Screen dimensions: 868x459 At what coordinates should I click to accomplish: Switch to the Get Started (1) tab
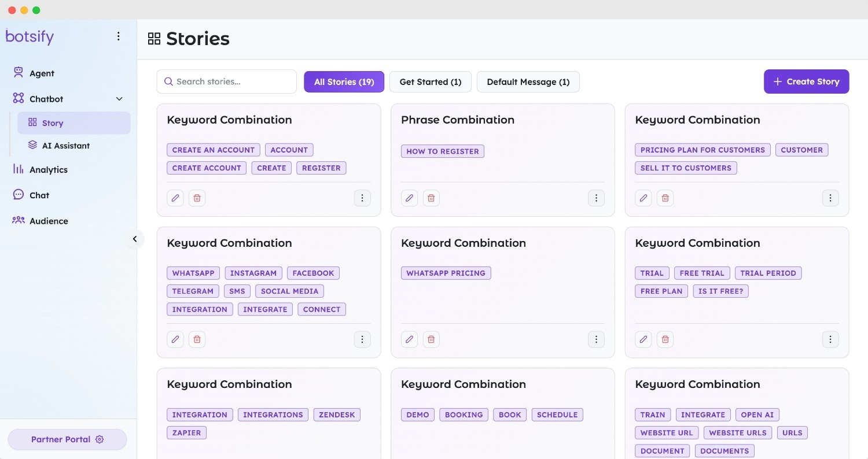[431, 82]
